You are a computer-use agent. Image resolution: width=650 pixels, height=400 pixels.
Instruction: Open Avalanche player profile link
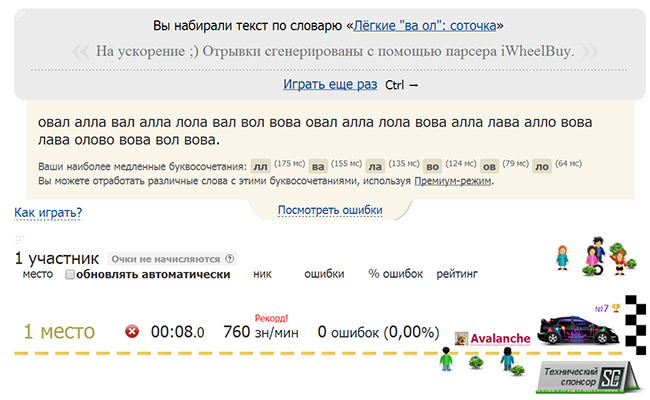click(500, 339)
